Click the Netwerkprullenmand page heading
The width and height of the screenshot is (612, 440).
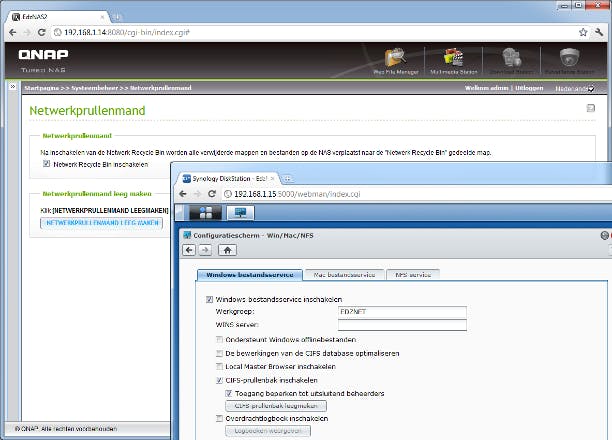(87, 110)
